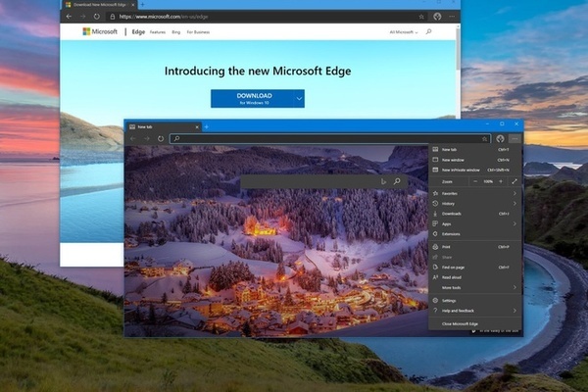Screen dimensions: 588x392
Task: Click the DOWNLOAD for Windows 10 button
Action: [x=252, y=99]
